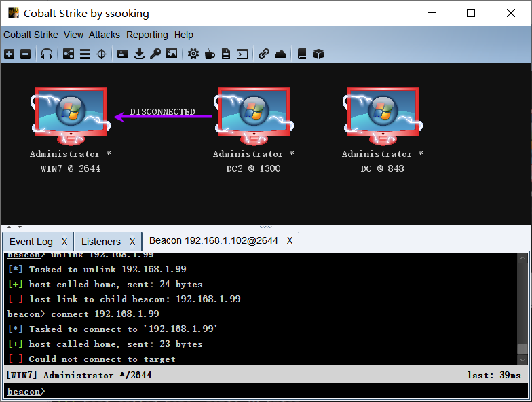This screenshot has height=402, width=532.
Task: Click the Disconnect minus toolbar icon
Action: click(x=26, y=54)
